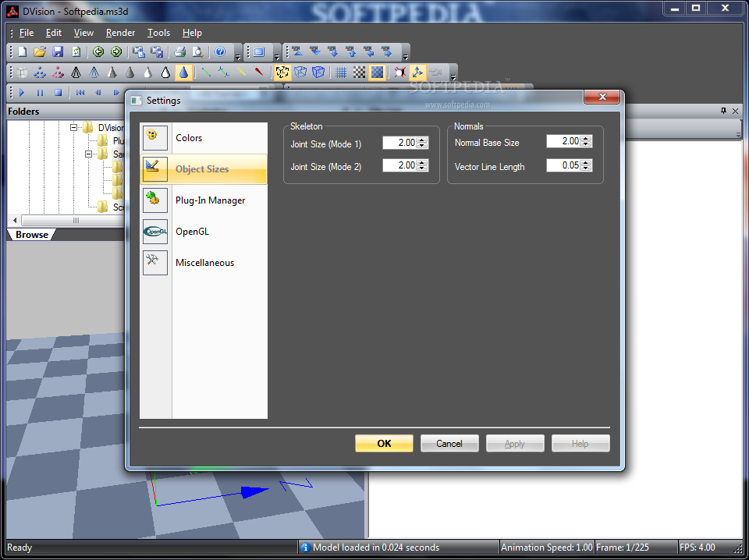Viewport: 749px width, 560px height.
Task: Click the Cancel button in Settings
Action: (x=449, y=444)
